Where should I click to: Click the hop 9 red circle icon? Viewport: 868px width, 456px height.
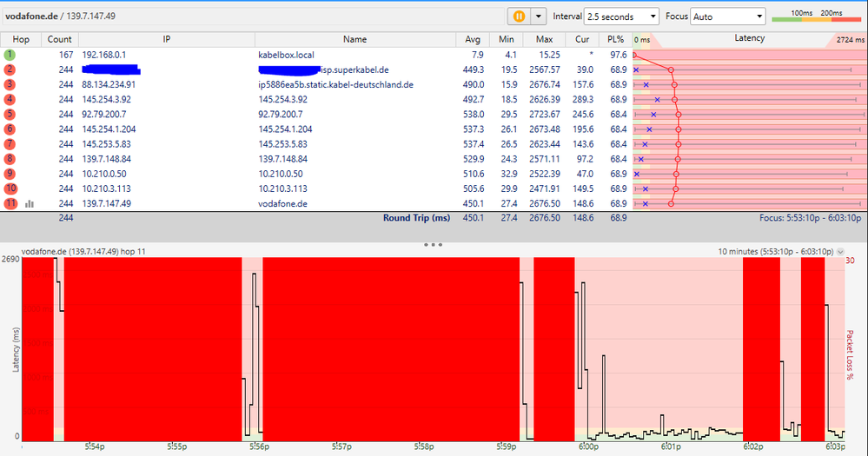10,174
